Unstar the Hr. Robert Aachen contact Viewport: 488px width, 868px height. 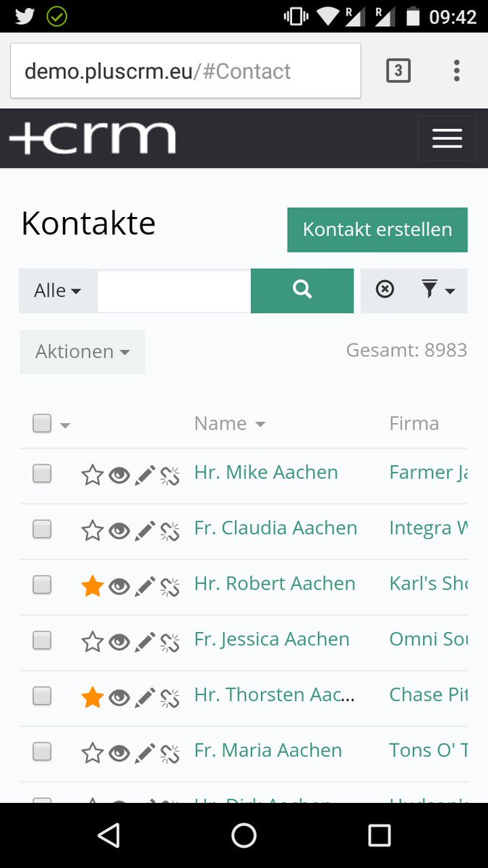(93, 586)
